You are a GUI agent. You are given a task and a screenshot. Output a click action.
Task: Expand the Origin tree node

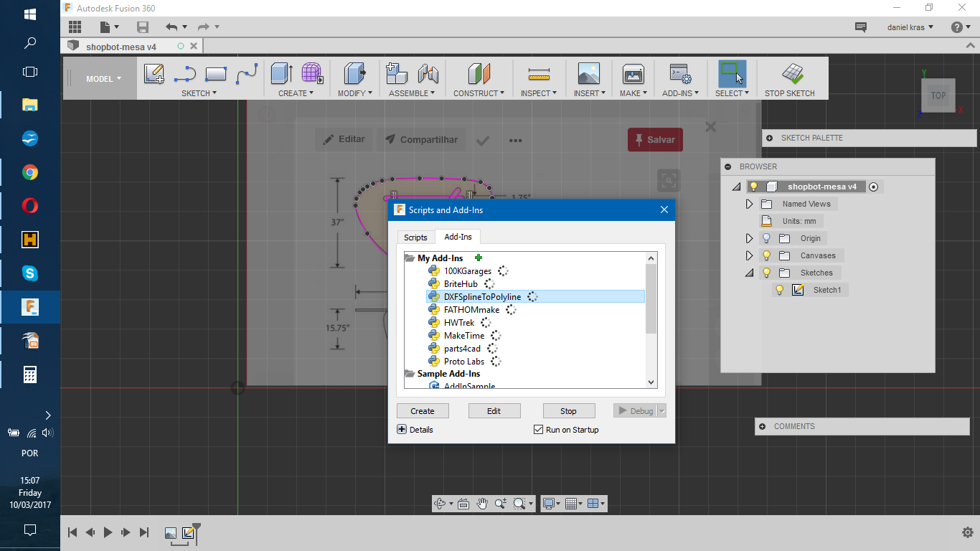[750, 238]
